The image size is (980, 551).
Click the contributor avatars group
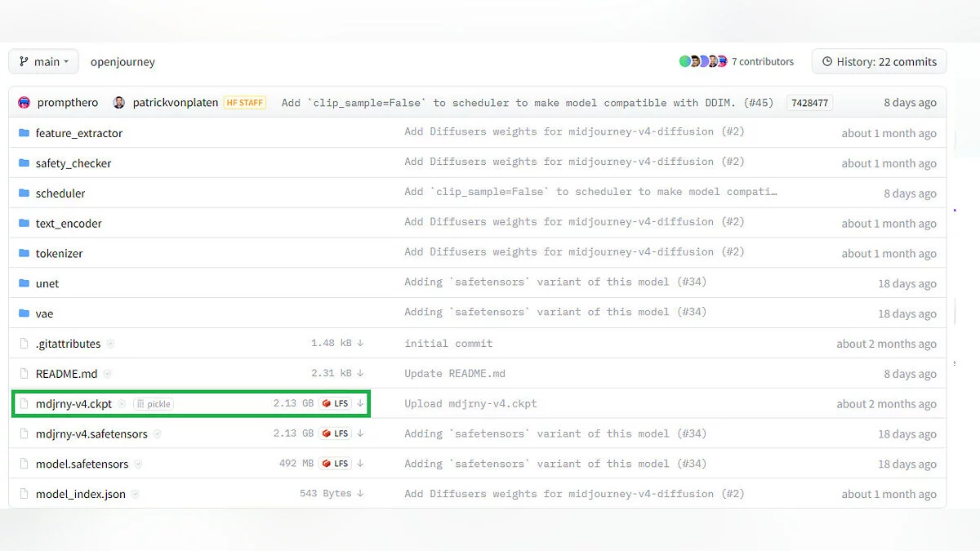(702, 61)
